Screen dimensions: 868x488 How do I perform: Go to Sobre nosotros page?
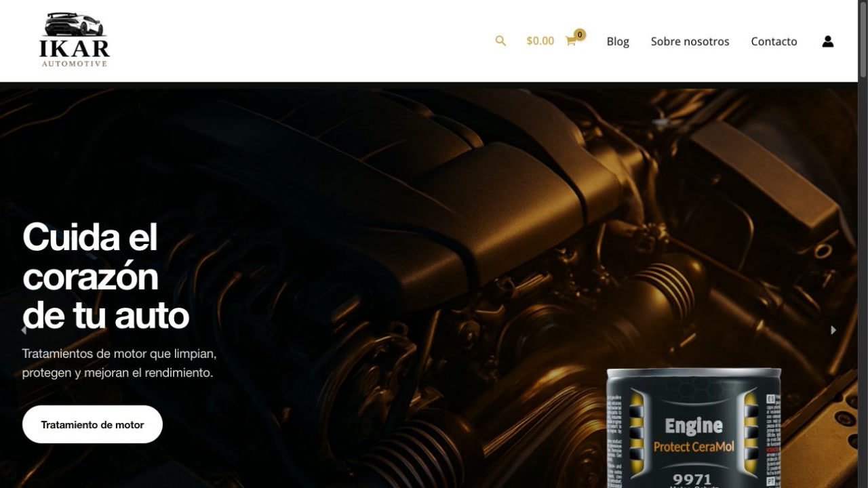click(690, 41)
